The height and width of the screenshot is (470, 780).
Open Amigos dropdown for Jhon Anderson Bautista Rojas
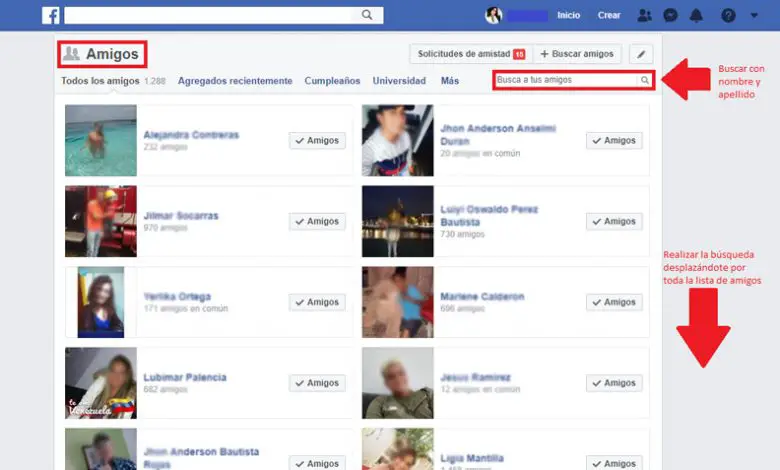[317, 463]
